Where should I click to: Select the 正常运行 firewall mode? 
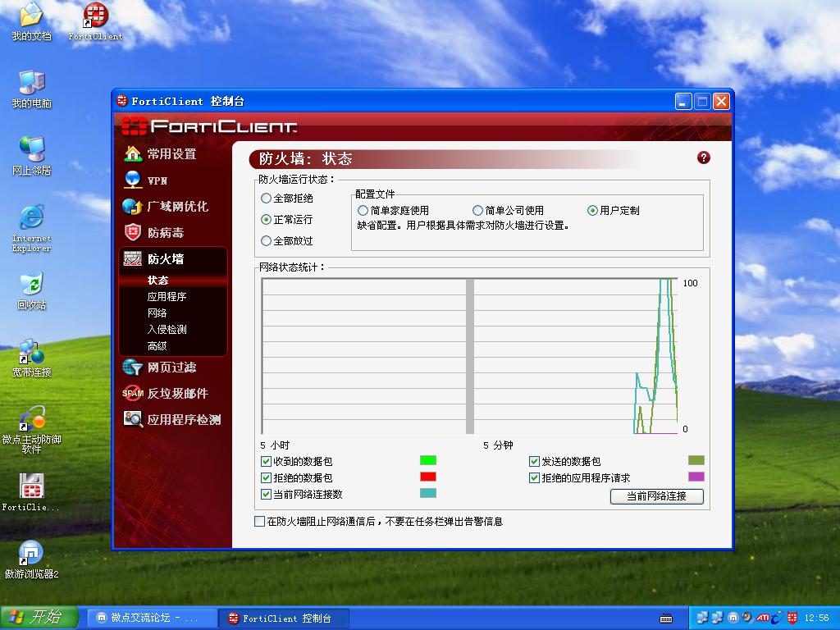coord(266,220)
